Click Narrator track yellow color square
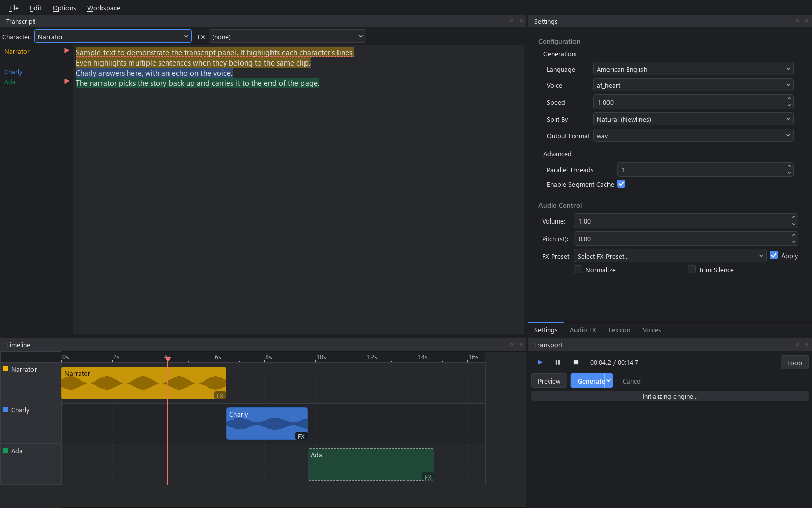The width and height of the screenshot is (812, 508). coord(6,369)
